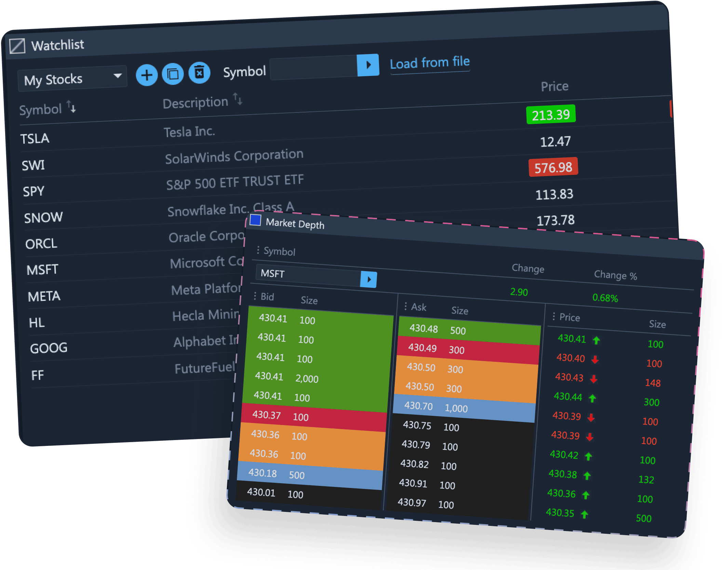
Task: Open Bid column options dots
Action: [255, 296]
